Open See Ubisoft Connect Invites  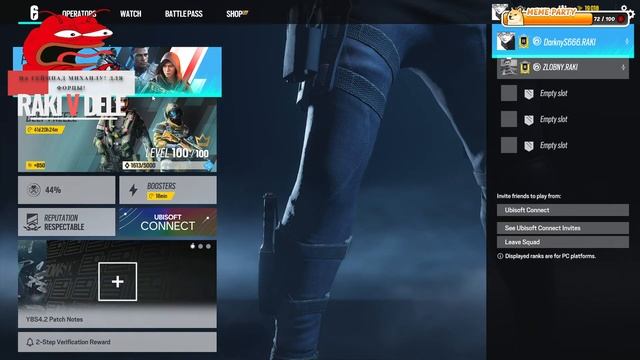click(563, 228)
